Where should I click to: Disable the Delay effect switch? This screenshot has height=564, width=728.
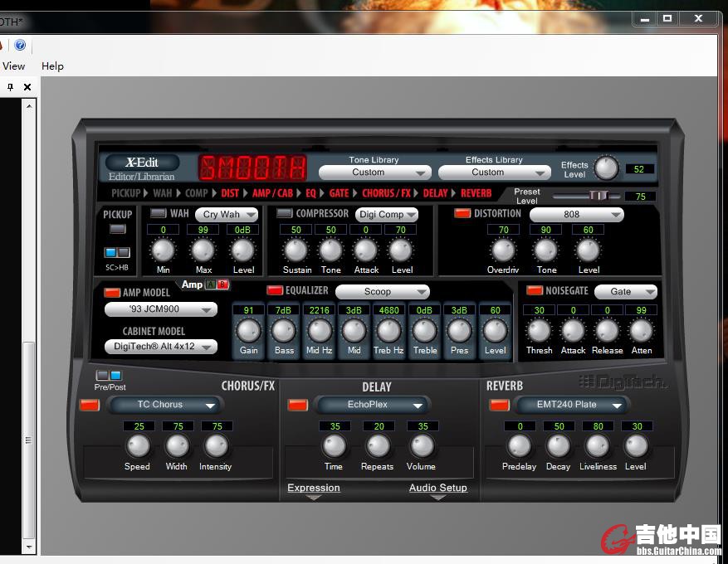(x=298, y=405)
